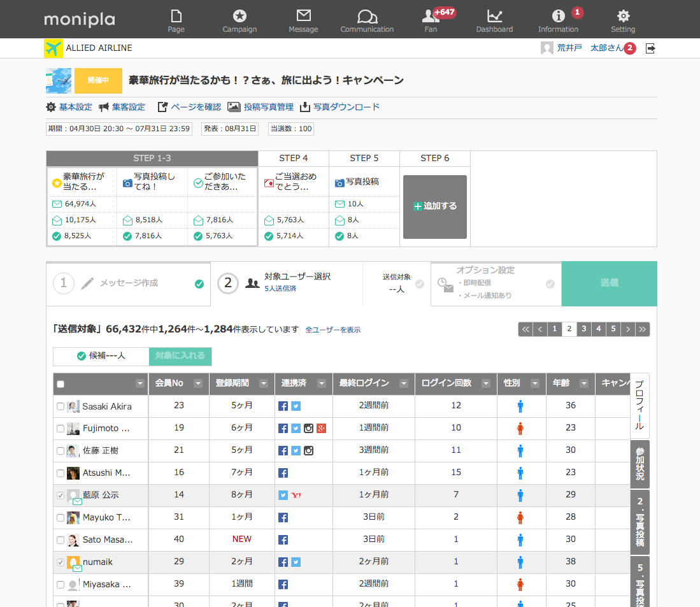
Task: Expand the 最終ログイン column filter dropdown
Action: click(x=403, y=383)
